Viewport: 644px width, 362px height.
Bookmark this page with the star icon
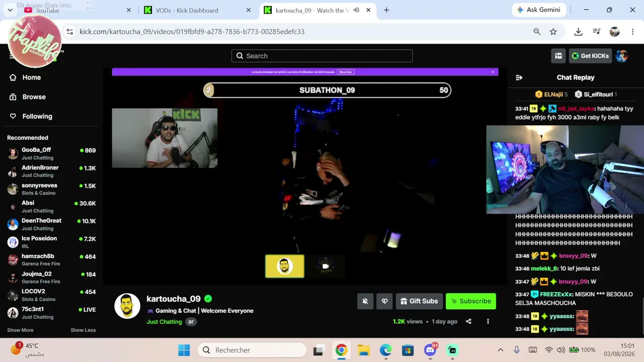click(x=553, y=32)
